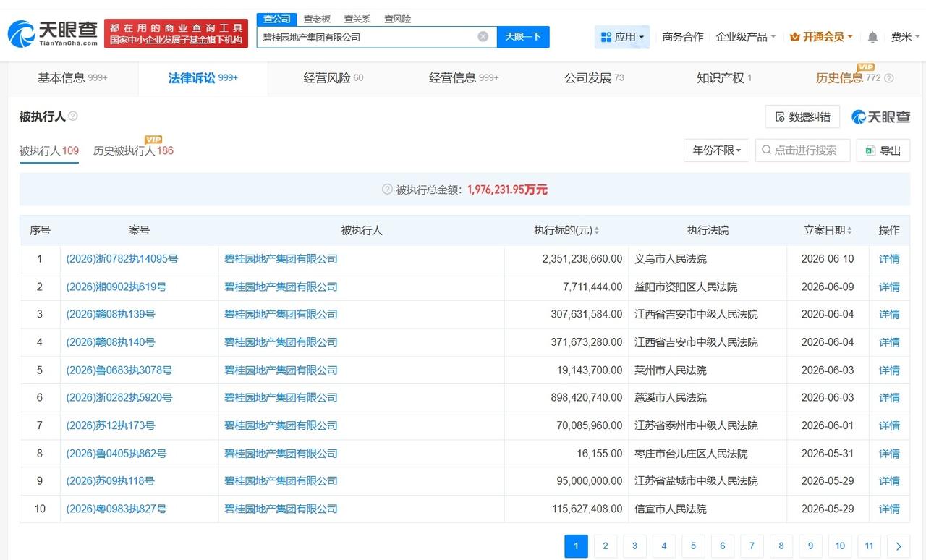This screenshot has width=926, height=560.
Task: Switch to 知识产权 tab
Action: coord(723,78)
